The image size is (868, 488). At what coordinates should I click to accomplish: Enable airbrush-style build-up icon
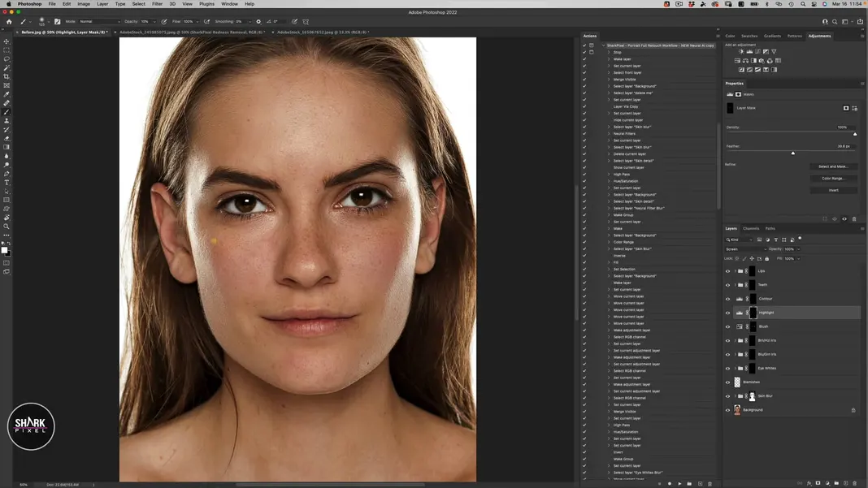point(206,22)
